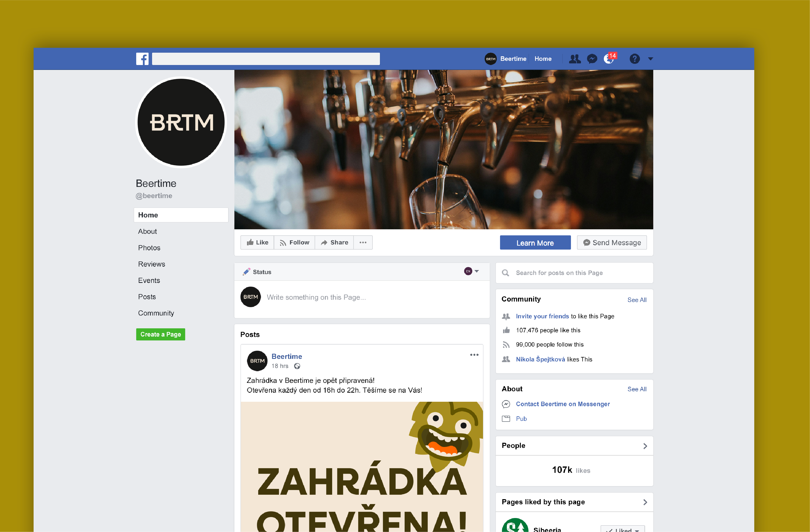Expand the People section chevron
The width and height of the screenshot is (810, 532).
tap(645, 446)
